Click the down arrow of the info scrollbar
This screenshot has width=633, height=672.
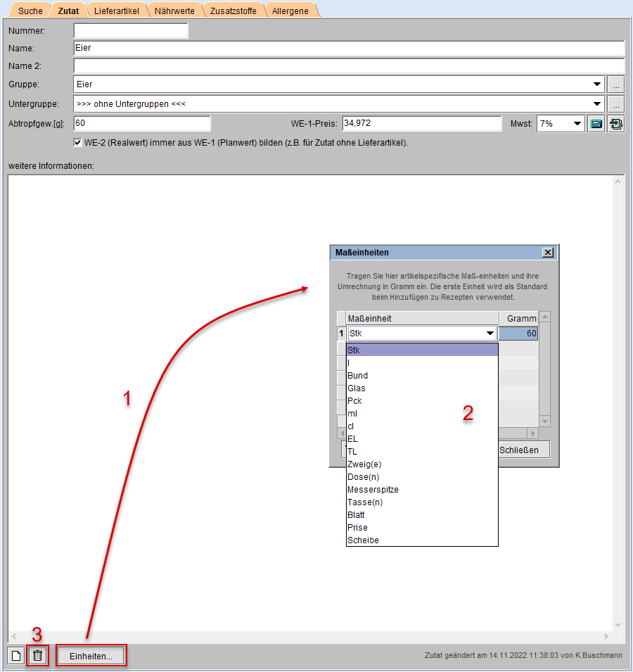click(x=618, y=625)
